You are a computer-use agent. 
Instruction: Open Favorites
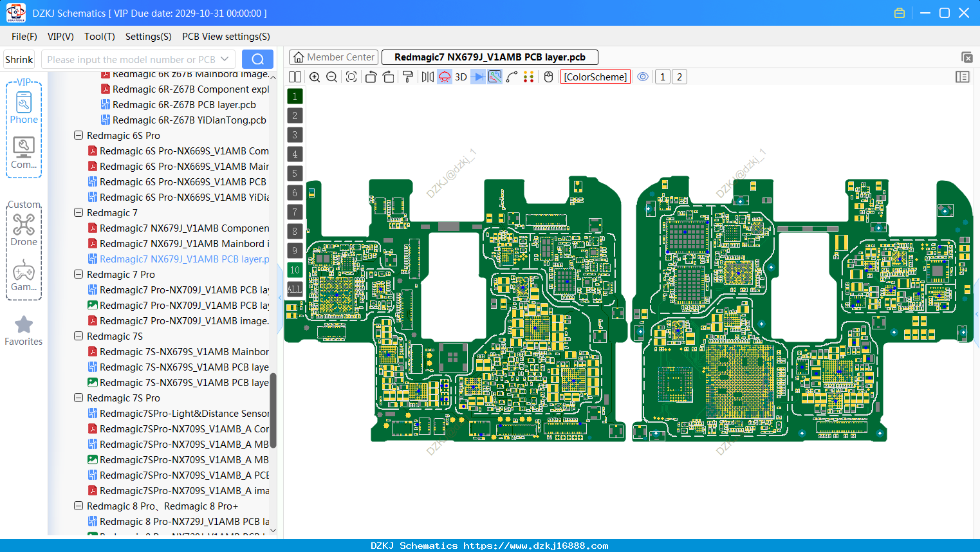24,331
